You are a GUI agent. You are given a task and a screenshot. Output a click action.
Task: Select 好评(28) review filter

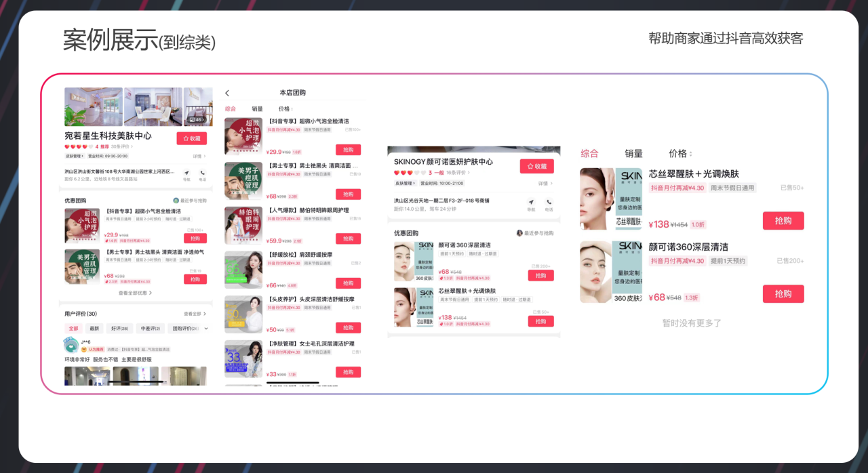(119, 328)
